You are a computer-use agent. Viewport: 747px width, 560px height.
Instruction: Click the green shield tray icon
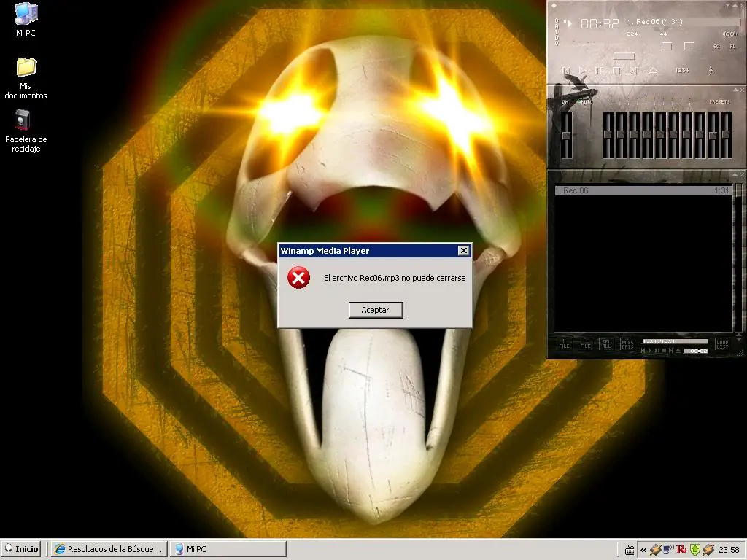pos(694,550)
